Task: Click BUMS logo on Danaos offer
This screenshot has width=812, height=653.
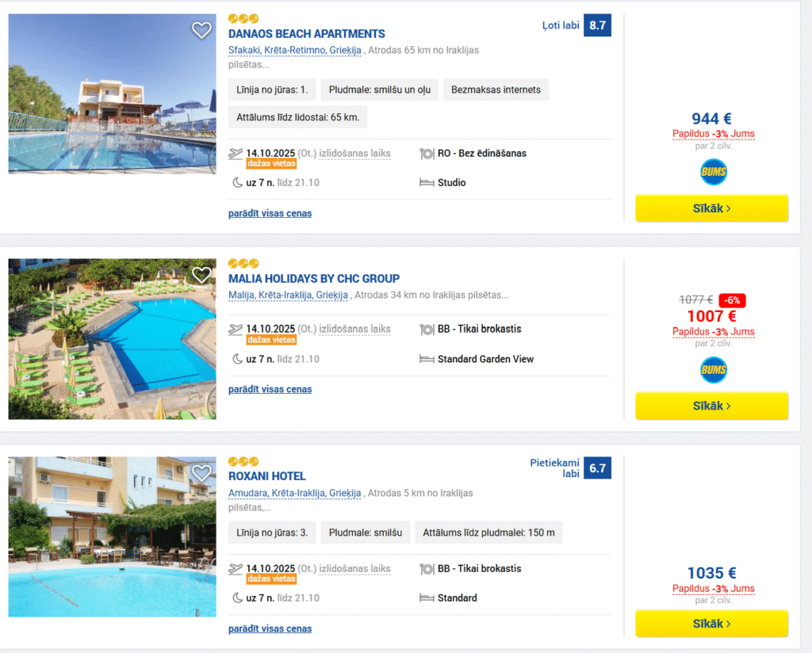Action: tap(713, 172)
